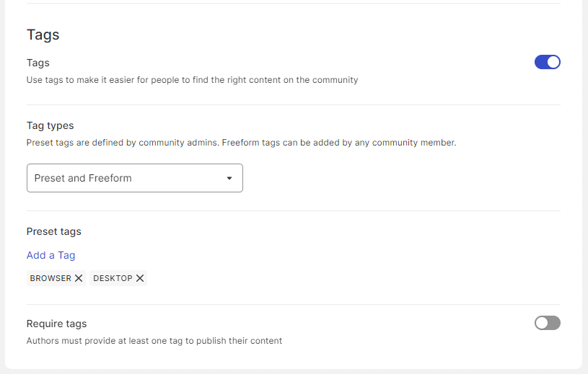This screenshot has height=374, width=588.
Task: Click the large Tags section heading
Action: click(x=43, y=35)
